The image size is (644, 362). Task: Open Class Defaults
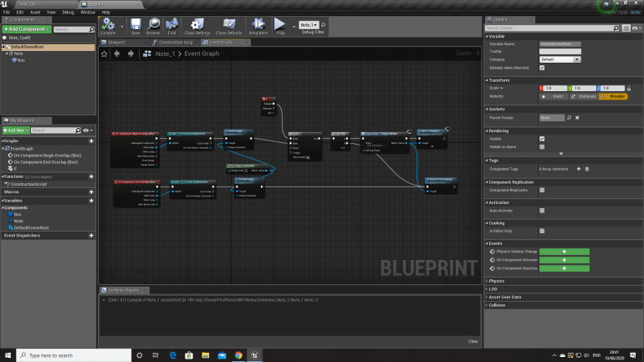[229, 26]
